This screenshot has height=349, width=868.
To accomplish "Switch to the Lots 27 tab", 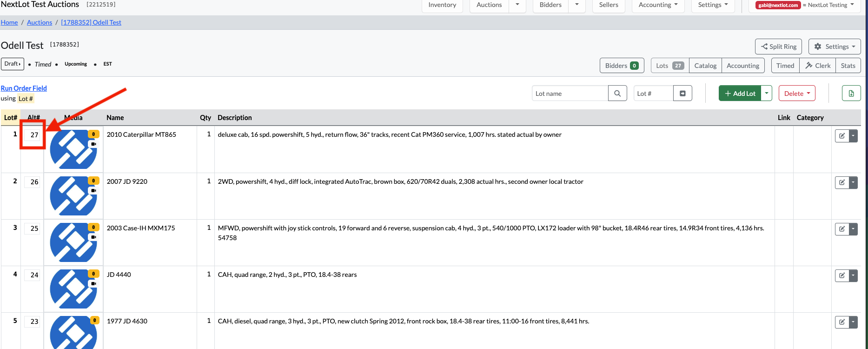I will click(x=670, y=66).
